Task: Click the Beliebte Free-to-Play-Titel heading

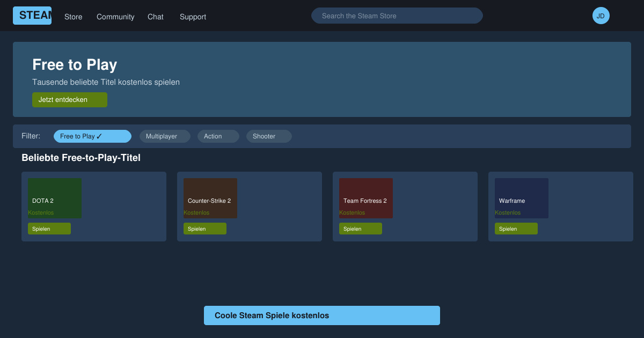Action: coord(81,158)
